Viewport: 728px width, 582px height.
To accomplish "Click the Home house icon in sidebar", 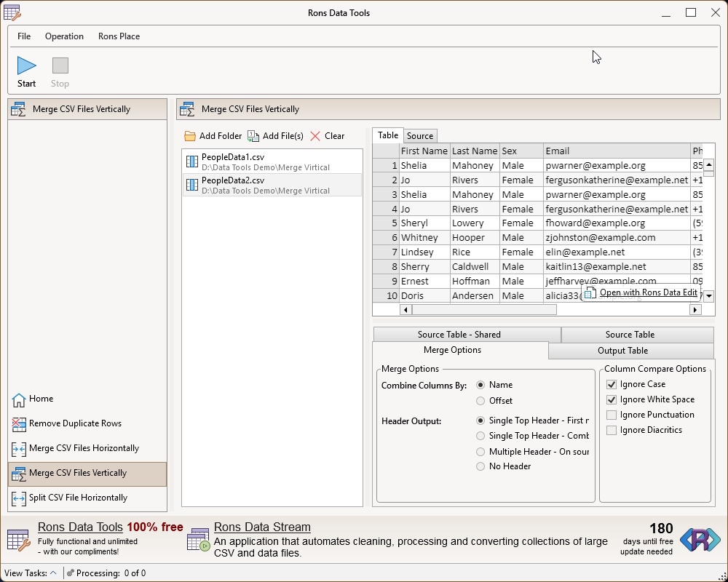I will point(19,399).
